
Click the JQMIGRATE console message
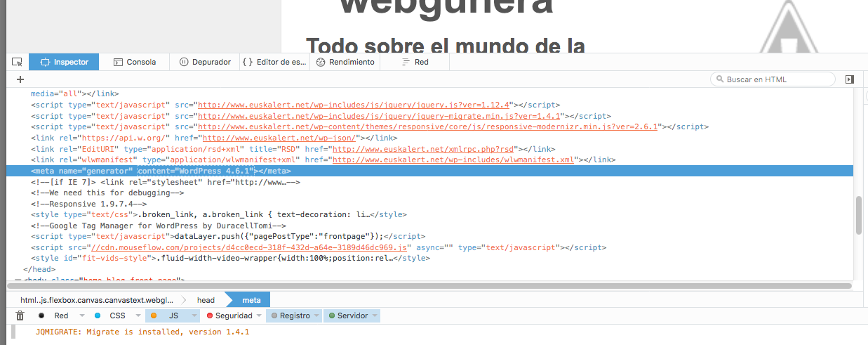pyautogui.click(x=142, y=332)
